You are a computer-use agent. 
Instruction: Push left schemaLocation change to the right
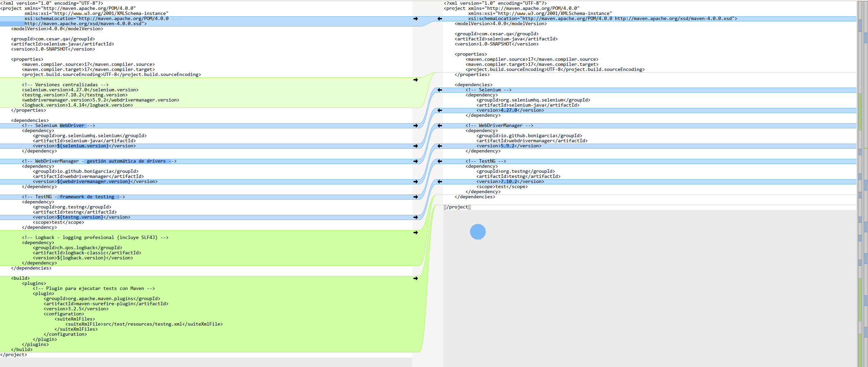(415, 19)
